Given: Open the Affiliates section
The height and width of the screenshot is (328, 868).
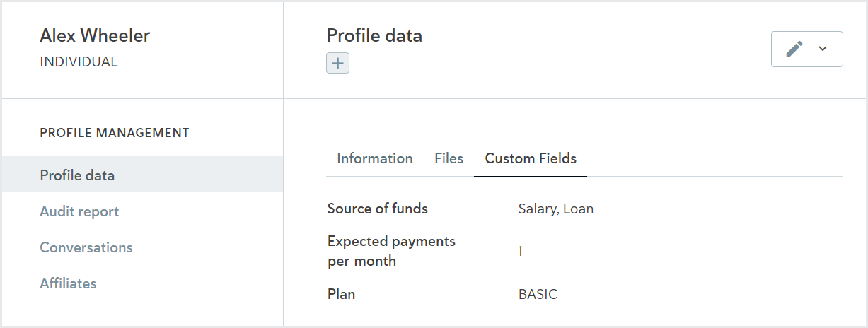Looking at the screenshot, I should pos(68,283).
